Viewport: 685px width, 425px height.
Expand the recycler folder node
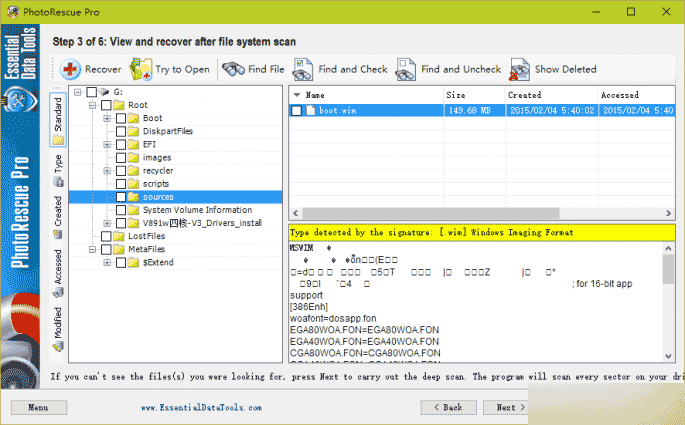[107, 171]
